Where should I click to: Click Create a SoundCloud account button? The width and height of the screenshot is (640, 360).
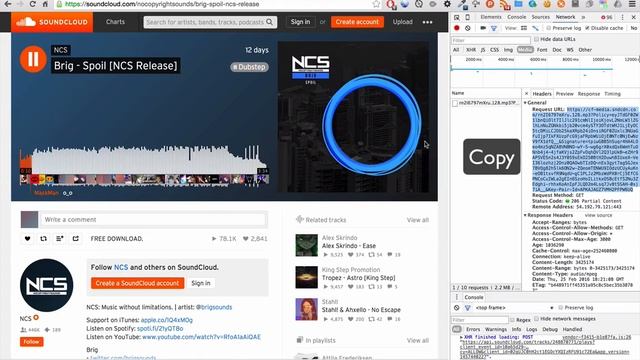coord(138,283)
